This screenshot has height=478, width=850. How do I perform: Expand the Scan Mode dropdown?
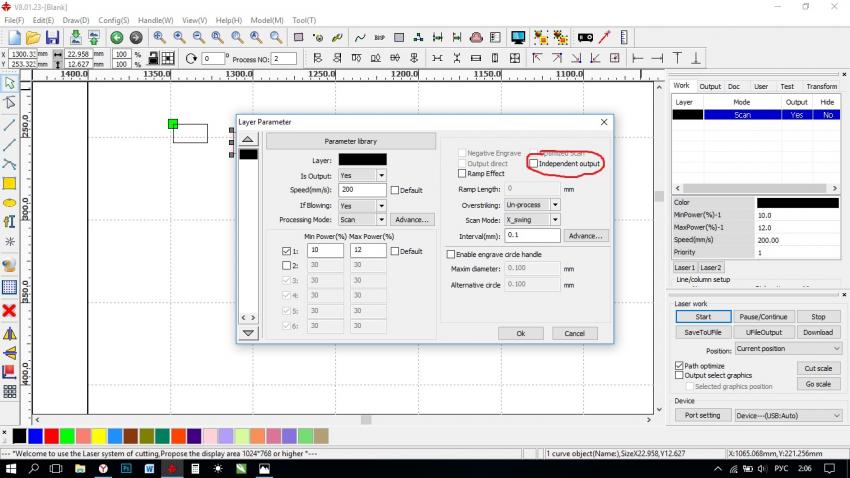pos(555,219)
